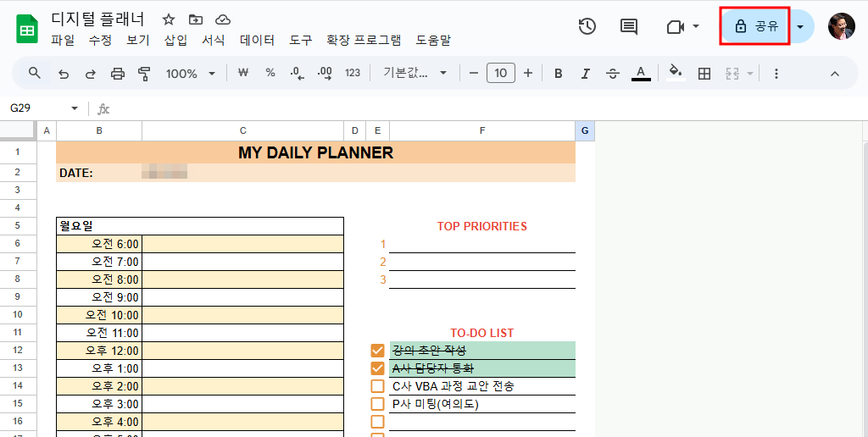Click the 공유 share button
The width and height of the screenshot is (868, 437).
pyautogui.click(x=755, y=26)
